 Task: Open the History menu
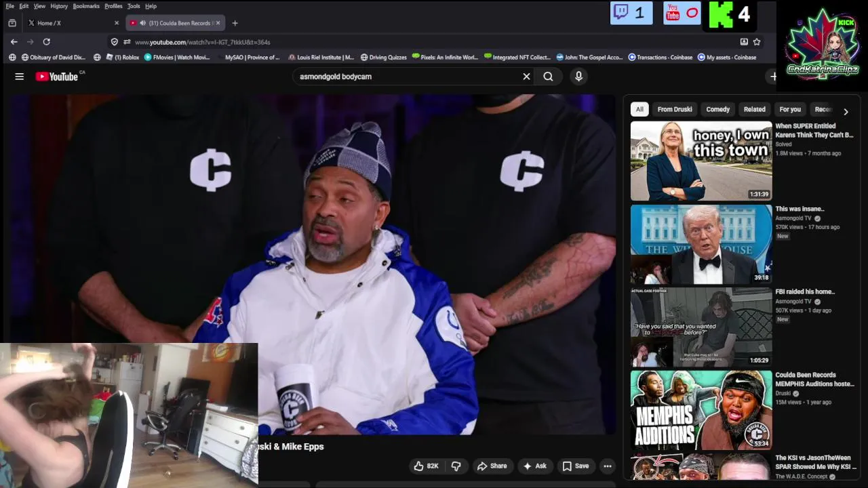(59, 6)
